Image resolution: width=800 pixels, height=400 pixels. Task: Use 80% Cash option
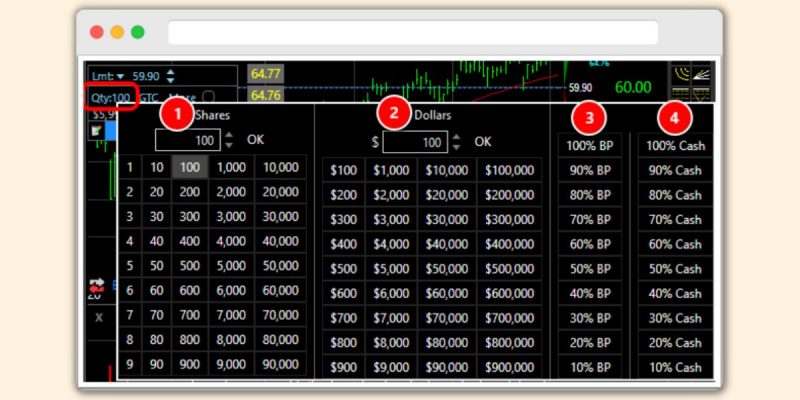click(x=675, y=195)
